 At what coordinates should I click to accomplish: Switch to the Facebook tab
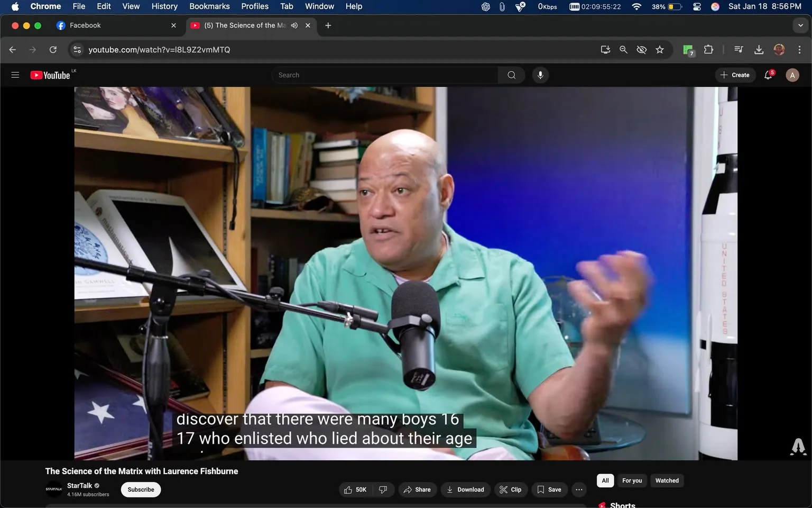[x=106, y=25]
